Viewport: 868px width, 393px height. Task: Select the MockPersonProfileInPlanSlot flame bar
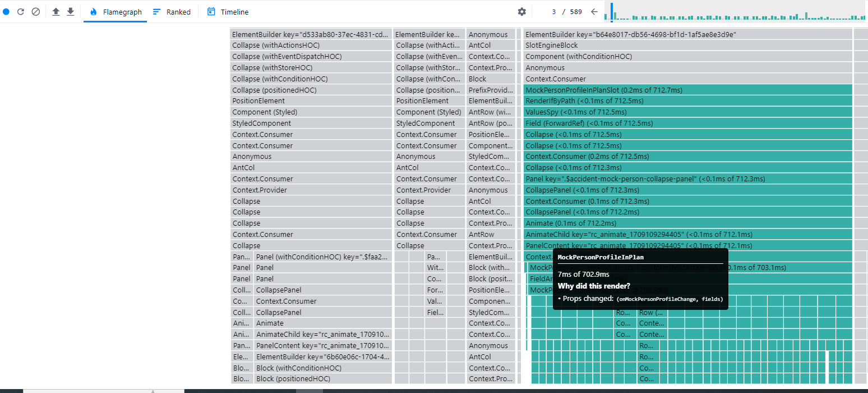pyautogui.click(x=688, y=90)
